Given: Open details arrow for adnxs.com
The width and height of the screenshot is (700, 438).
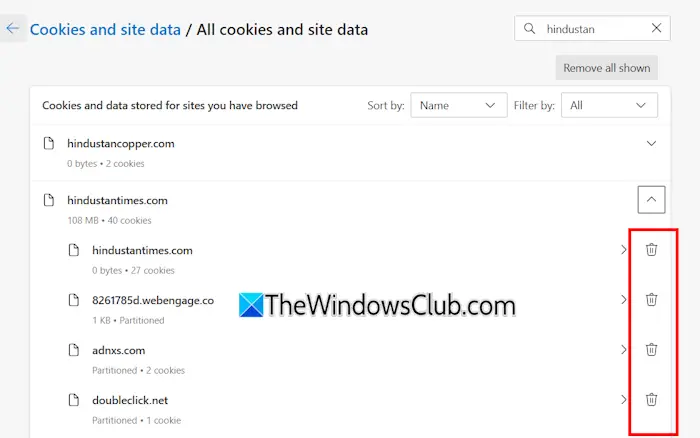Looking at the screenshot, I should (x=623, y=349).
